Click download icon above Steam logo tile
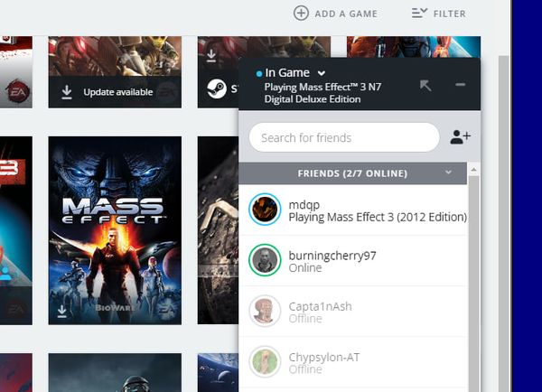 tap(211, 56)
